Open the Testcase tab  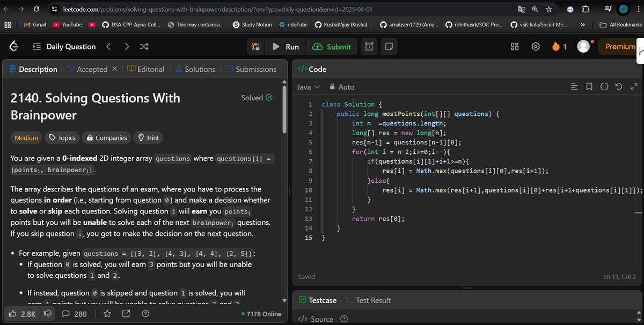pyautogui.click(x=318, y=300)
